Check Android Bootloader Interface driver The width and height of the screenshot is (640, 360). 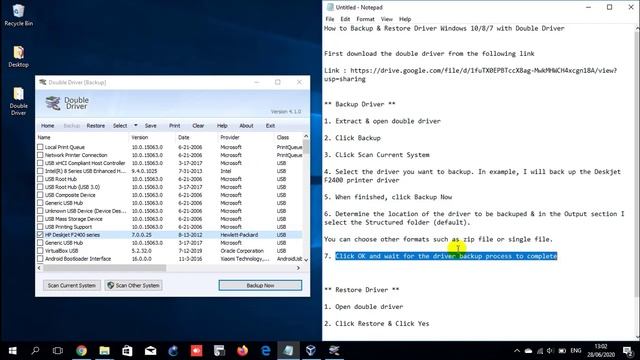40,258
